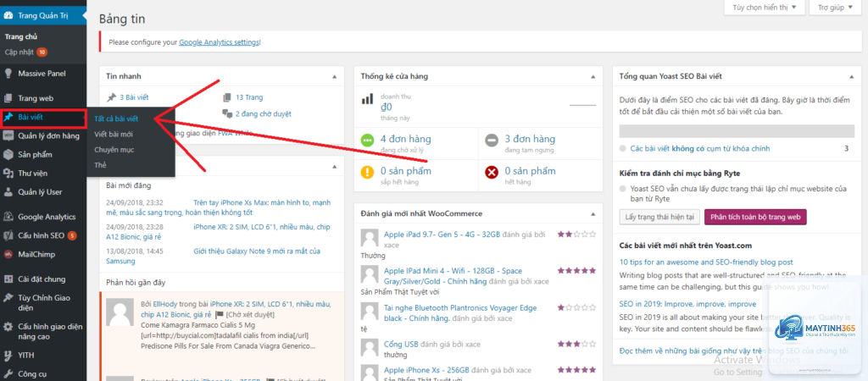The width and height of the screenshot is (868, 381).
Task: Click the red out of stock icon
Action: [492, 173]
